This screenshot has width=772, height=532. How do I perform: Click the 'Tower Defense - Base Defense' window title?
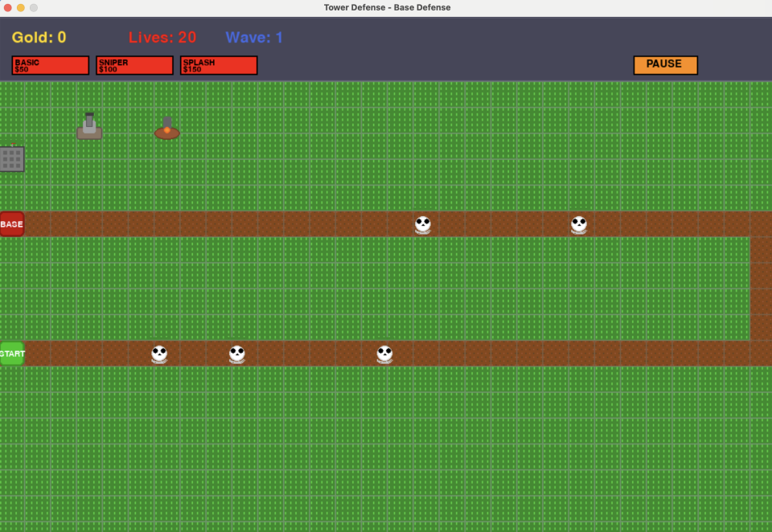coord(387,7)
